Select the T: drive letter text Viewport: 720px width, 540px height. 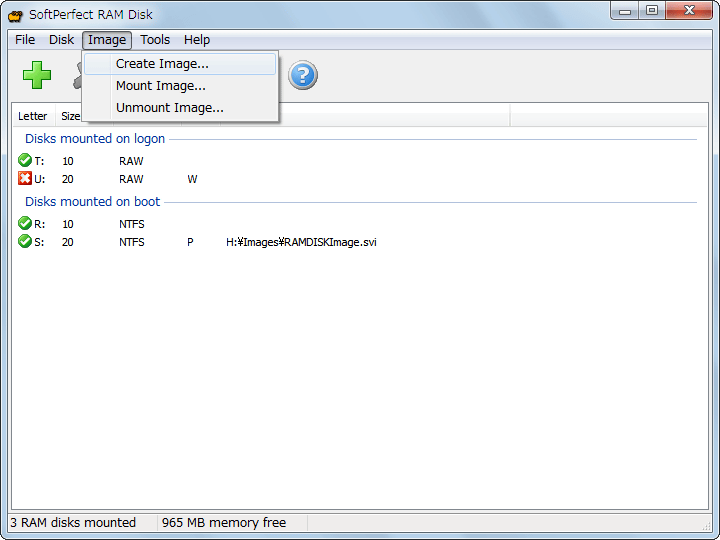coord(39,161)
